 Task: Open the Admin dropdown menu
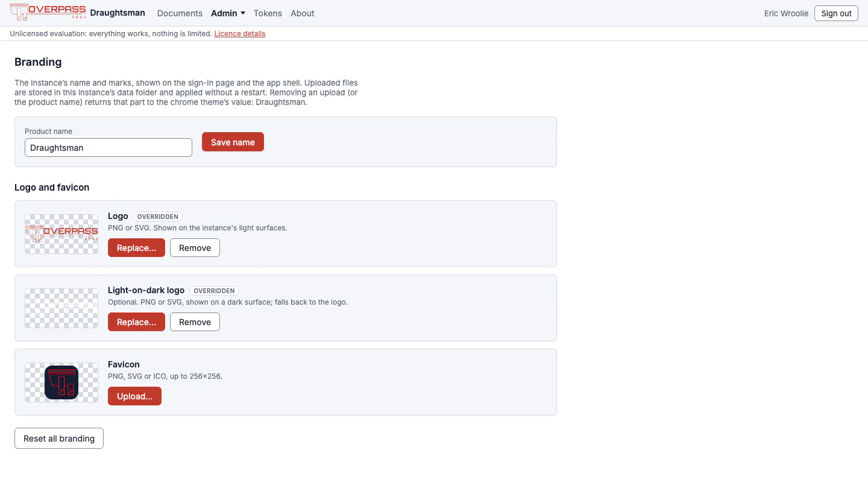click(228, 13)
